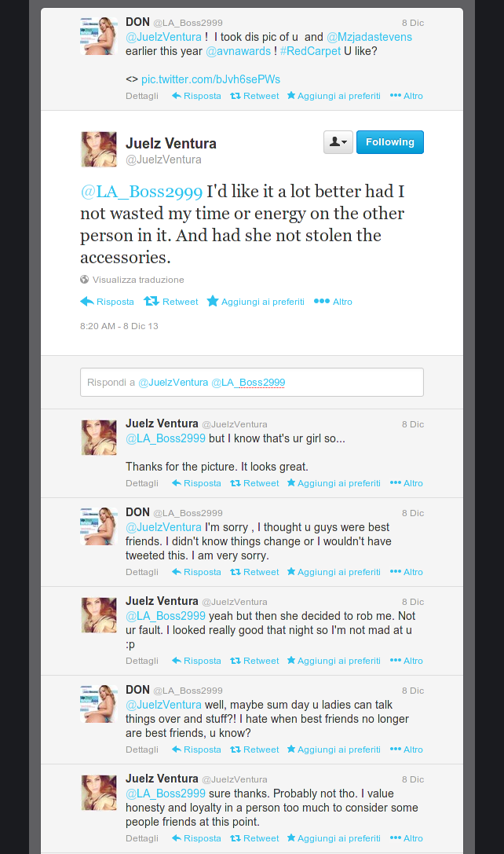
Task: Expand Dettagli on DON's first tweet
Action: click(x=142, y=96)
